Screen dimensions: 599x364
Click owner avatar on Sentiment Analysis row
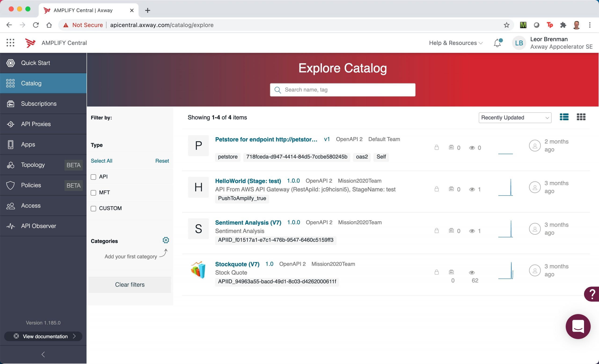click(x=535, y=229)
